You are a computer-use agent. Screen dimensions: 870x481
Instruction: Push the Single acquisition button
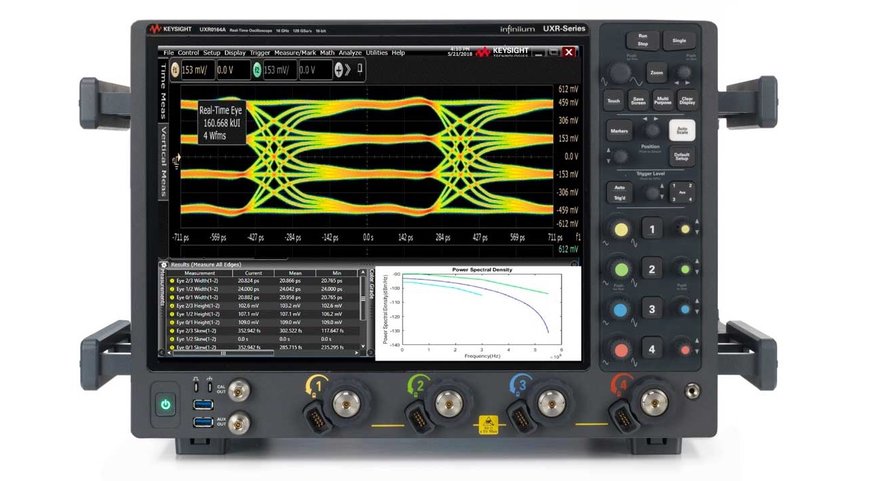click(x=679, y=40)
